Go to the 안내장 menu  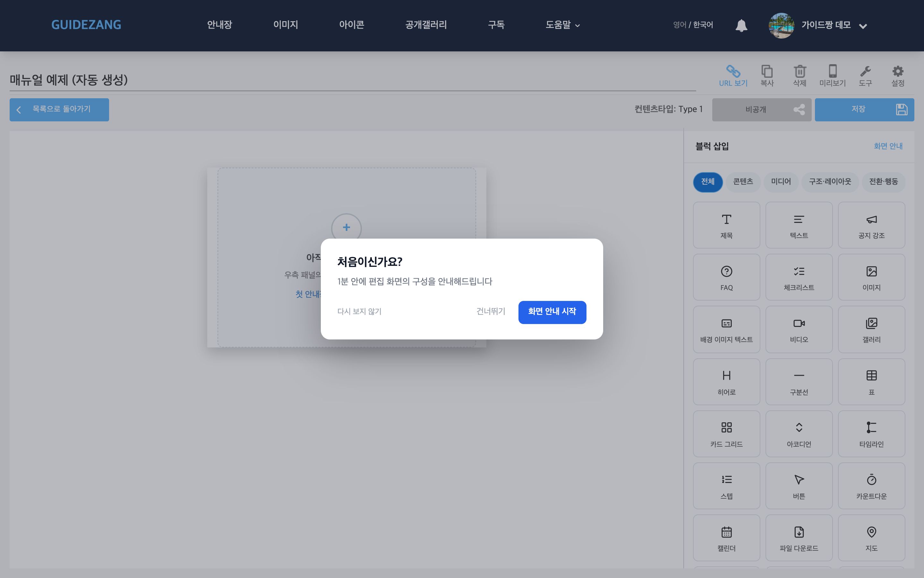219,25
